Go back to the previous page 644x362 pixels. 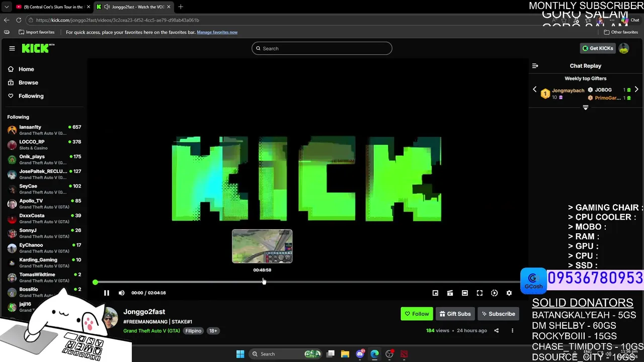(x=7, y=20)
